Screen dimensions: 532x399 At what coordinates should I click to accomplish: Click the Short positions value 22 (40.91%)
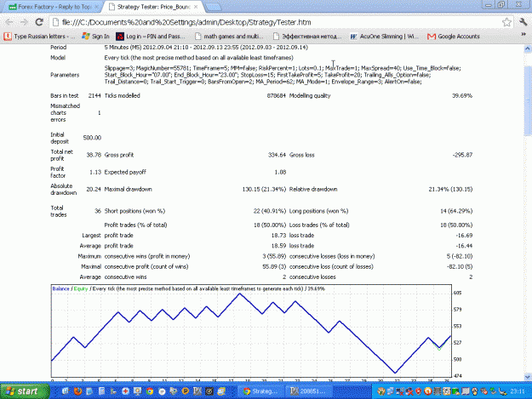pos(269,211)
